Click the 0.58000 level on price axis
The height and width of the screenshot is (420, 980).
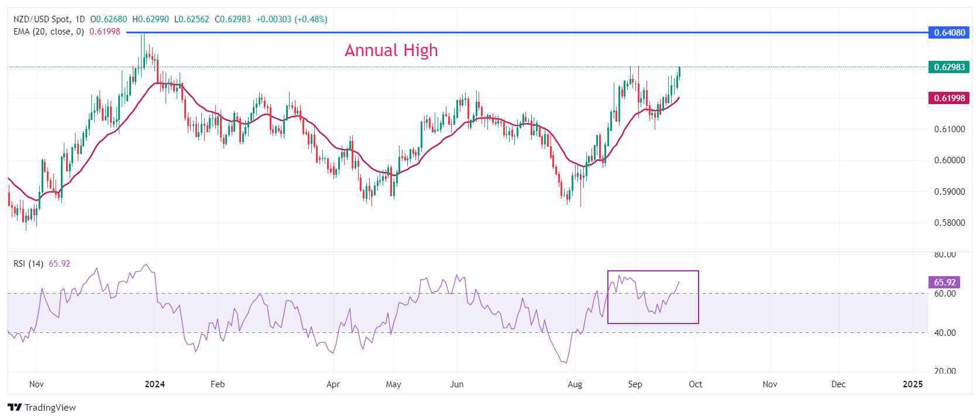coord(949,223)
